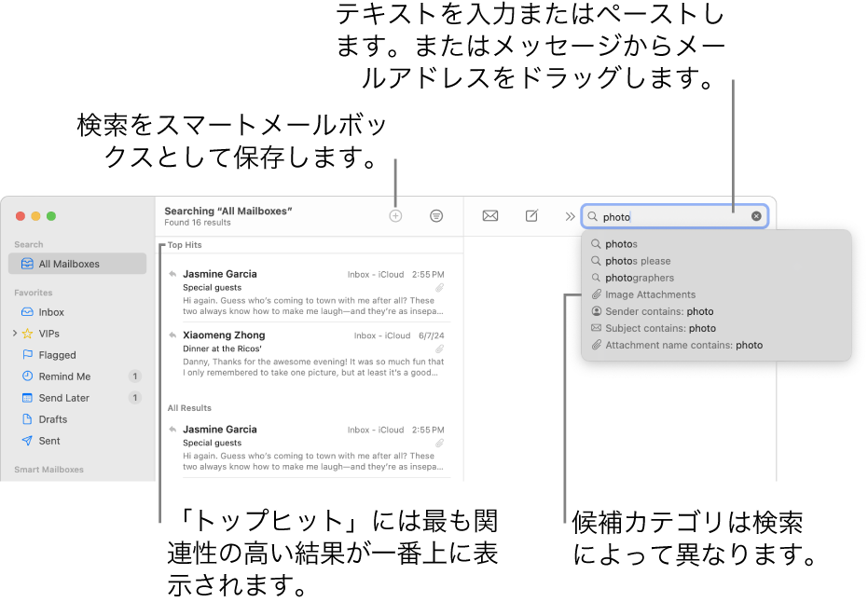Click inside the search field containing photo

674,216
